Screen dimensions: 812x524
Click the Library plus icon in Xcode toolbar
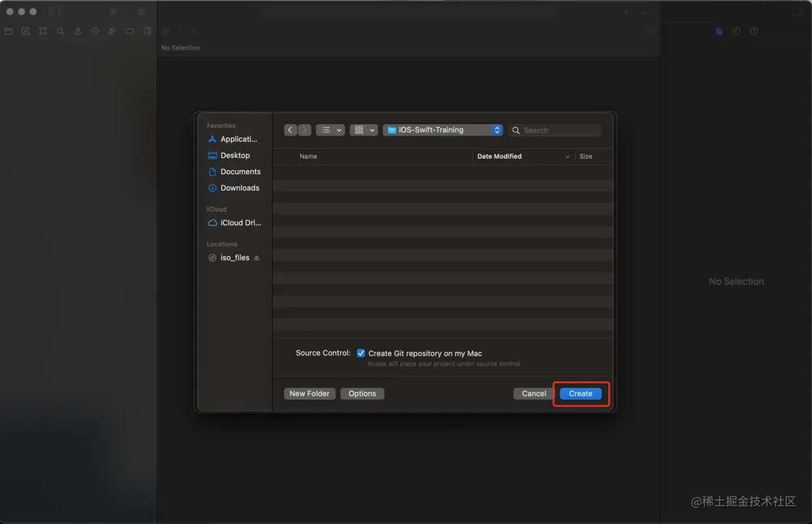(626, 12)
